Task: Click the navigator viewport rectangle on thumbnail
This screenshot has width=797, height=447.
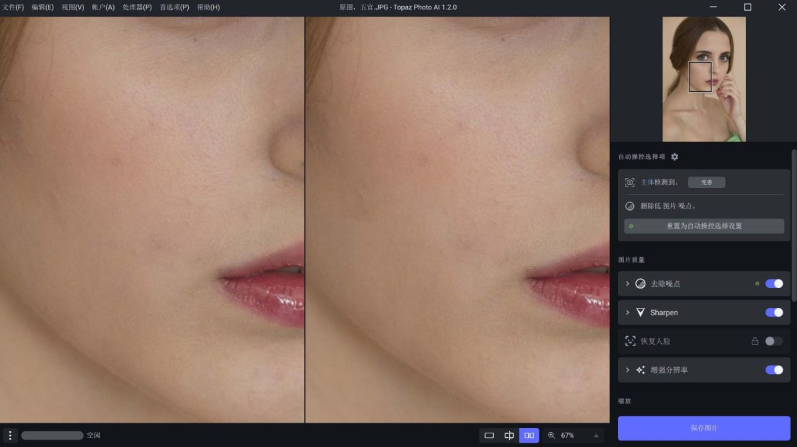Action: 700,77
